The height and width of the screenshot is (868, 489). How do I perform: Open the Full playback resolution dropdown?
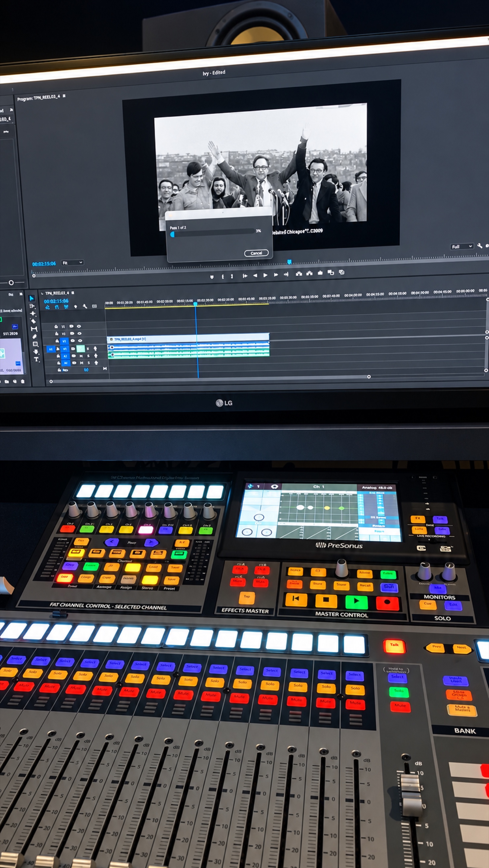click(x=462, y=246)
